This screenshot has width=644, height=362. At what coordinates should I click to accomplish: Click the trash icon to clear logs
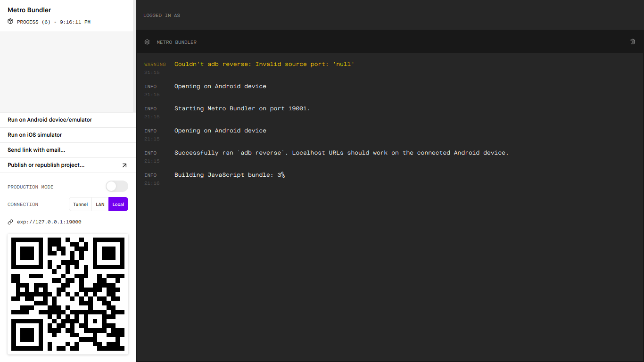(x=633, y=41)
